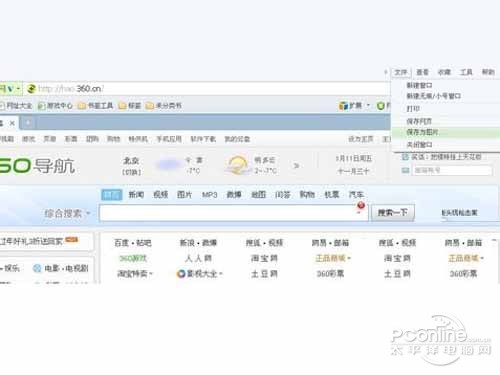Click the 搜索一下 button
This screenshot has height=375, width=500.
pos(393,213)
